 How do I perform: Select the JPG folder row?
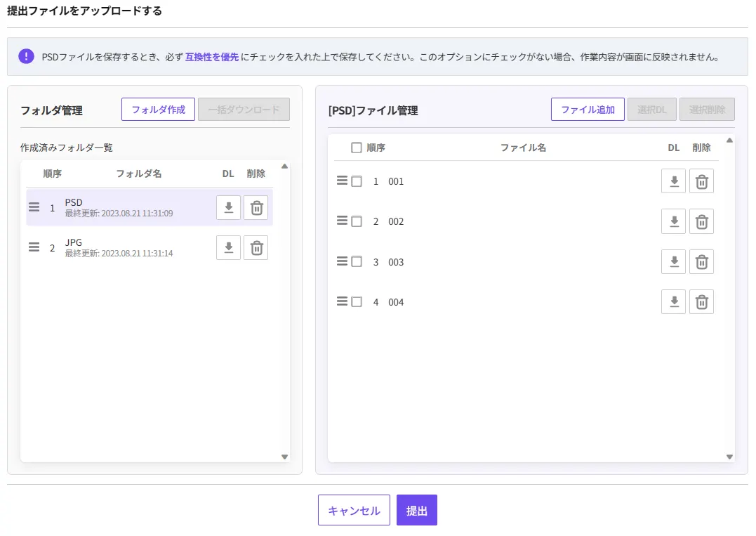(150, 247)
